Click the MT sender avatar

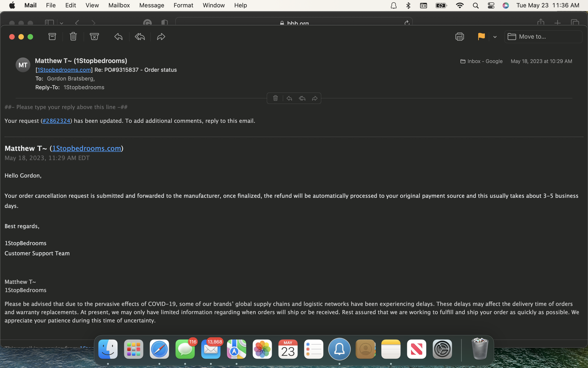(x=23, y=65)
